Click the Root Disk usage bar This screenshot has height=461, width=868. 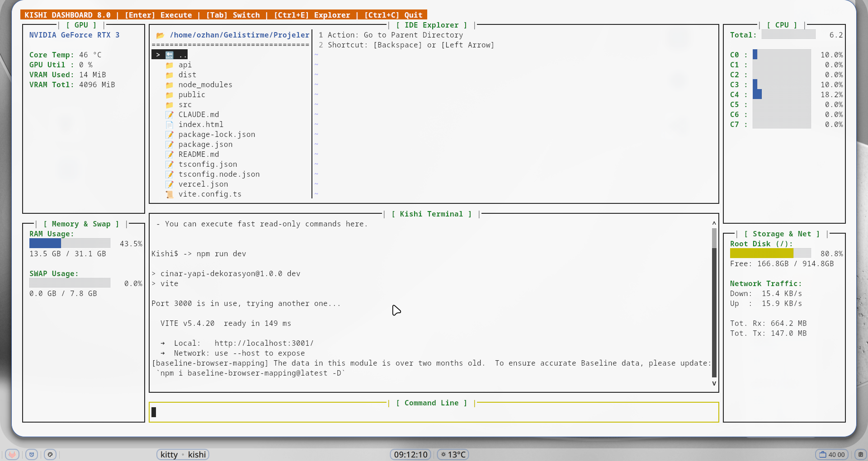click(771, 253)
